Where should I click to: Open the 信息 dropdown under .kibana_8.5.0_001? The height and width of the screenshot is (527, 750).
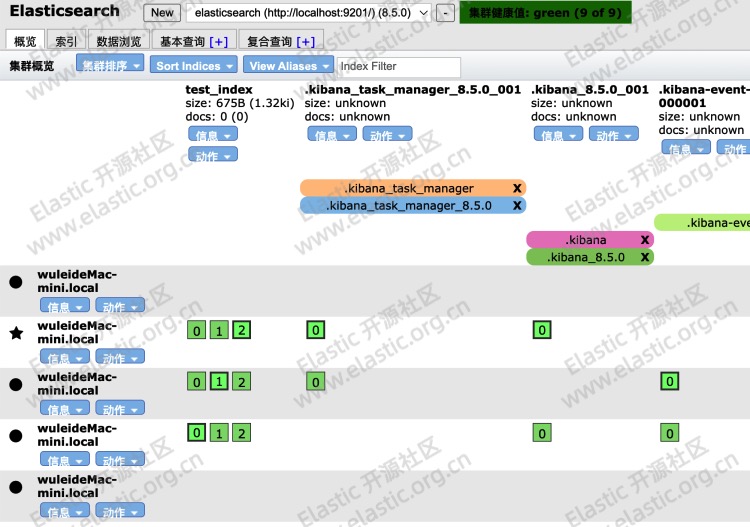click(x=558, y=135)
